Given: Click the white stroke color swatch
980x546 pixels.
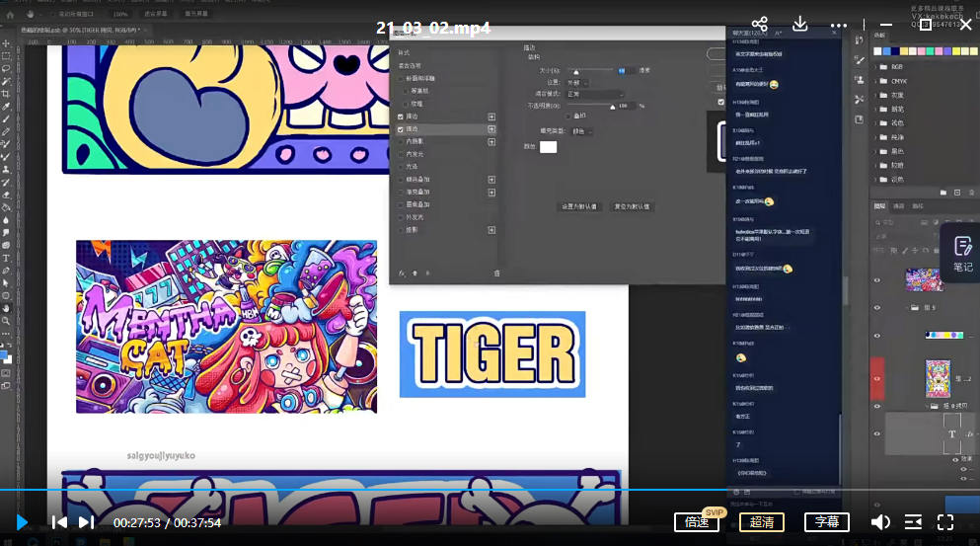Looking at the screenshot, I should [548, 147].
